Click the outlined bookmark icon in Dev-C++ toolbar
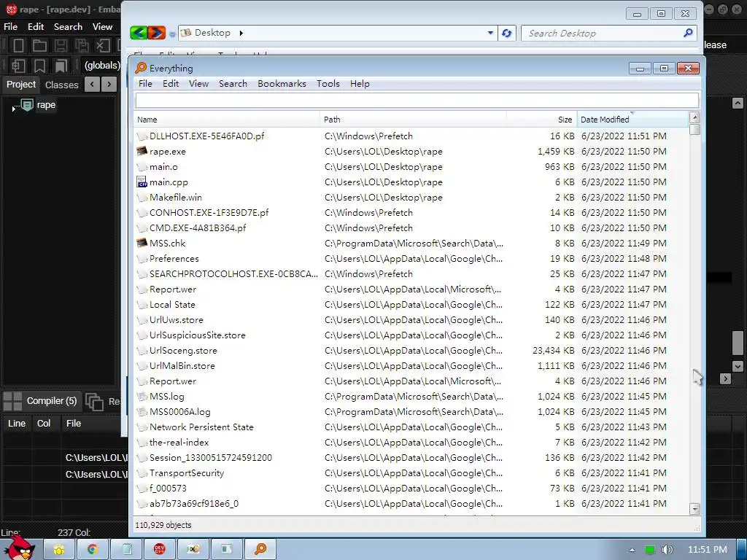 click(x=39, y=65)
